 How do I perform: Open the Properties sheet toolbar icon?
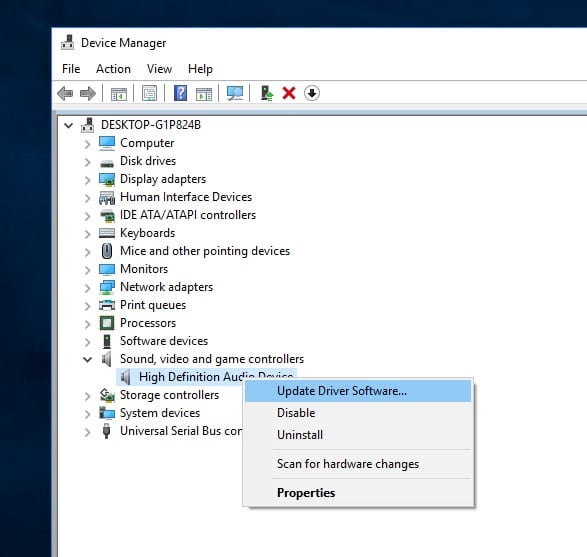click(150, 93)
